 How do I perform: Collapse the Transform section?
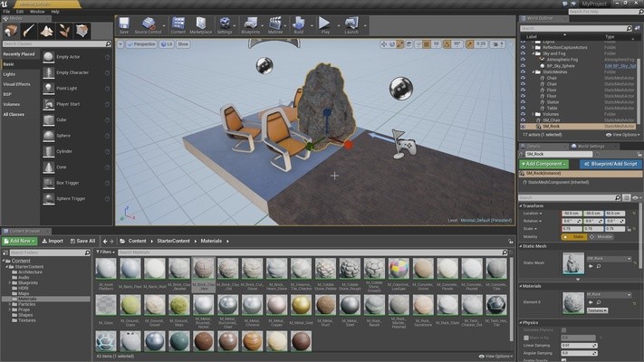[521, 206]
